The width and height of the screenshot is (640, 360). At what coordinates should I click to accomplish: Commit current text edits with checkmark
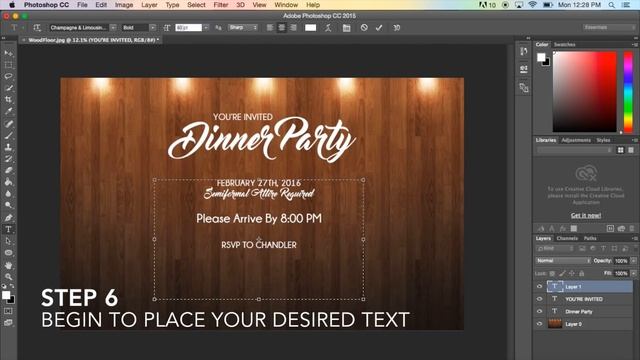[x=379, y=28]
